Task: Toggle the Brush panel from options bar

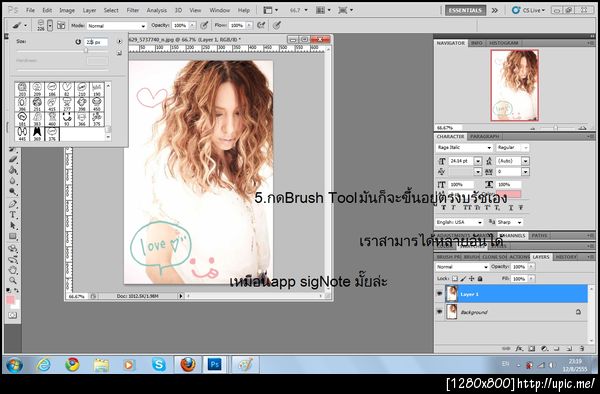Action: pos(61,26)
